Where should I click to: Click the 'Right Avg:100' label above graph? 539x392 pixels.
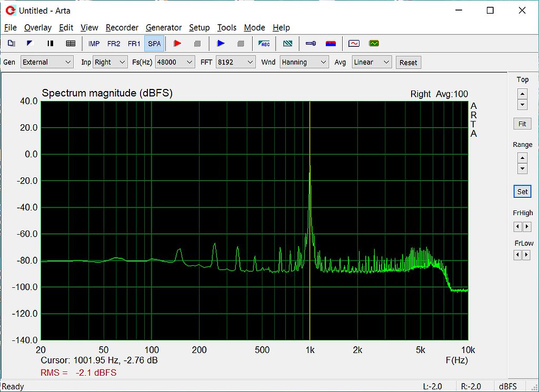[x=439, y=94]
